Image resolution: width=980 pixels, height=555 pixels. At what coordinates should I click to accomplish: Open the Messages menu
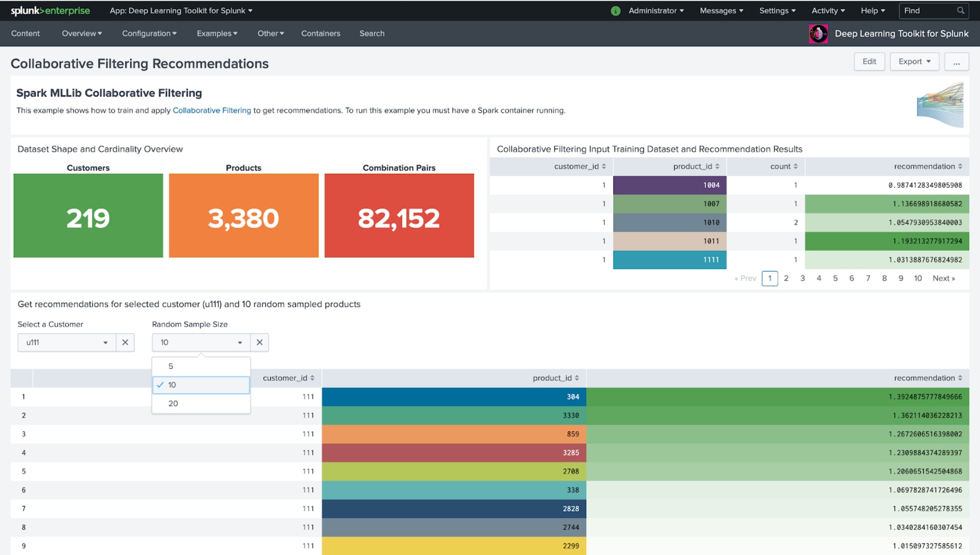721,10
